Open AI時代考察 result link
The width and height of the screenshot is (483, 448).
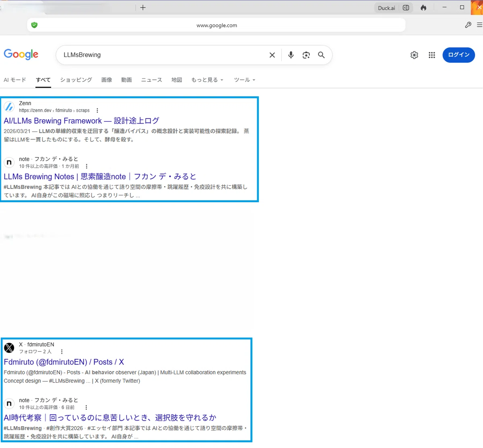(110, 417)
